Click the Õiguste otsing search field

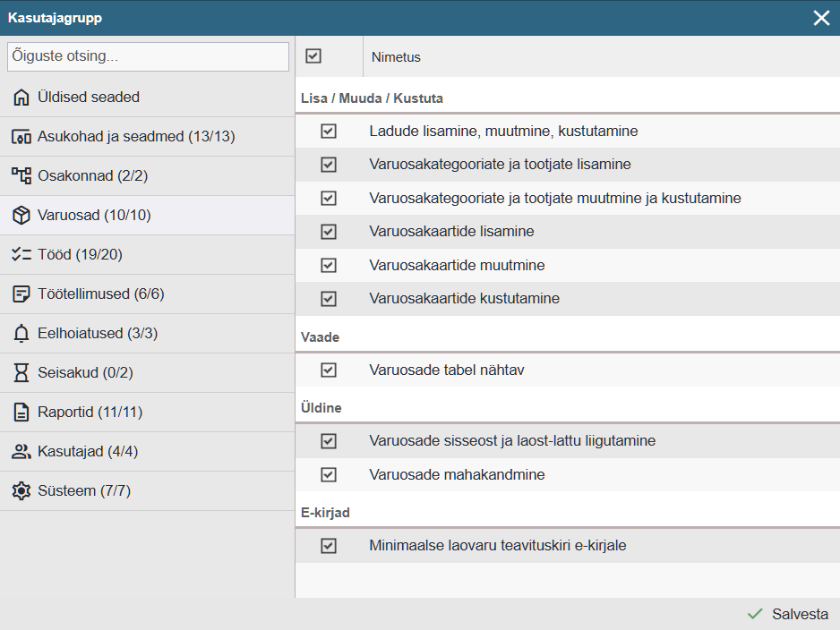(x=148, y=56)
